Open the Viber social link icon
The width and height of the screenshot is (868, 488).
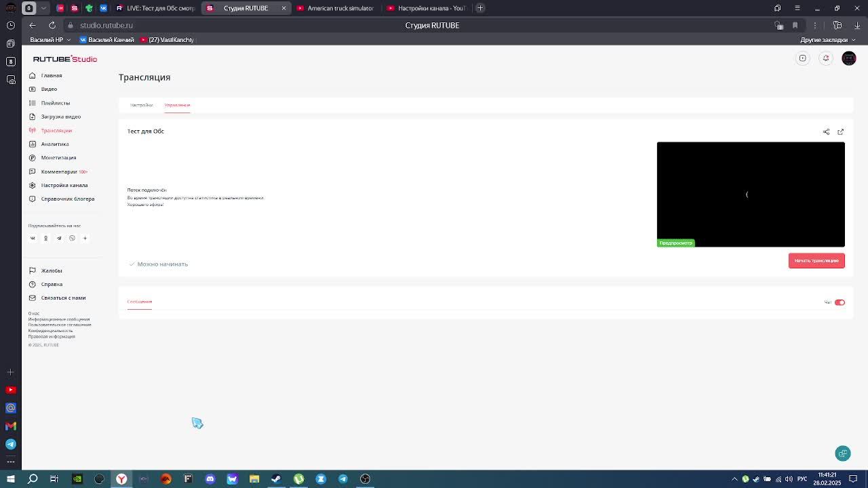pos(72,238)
